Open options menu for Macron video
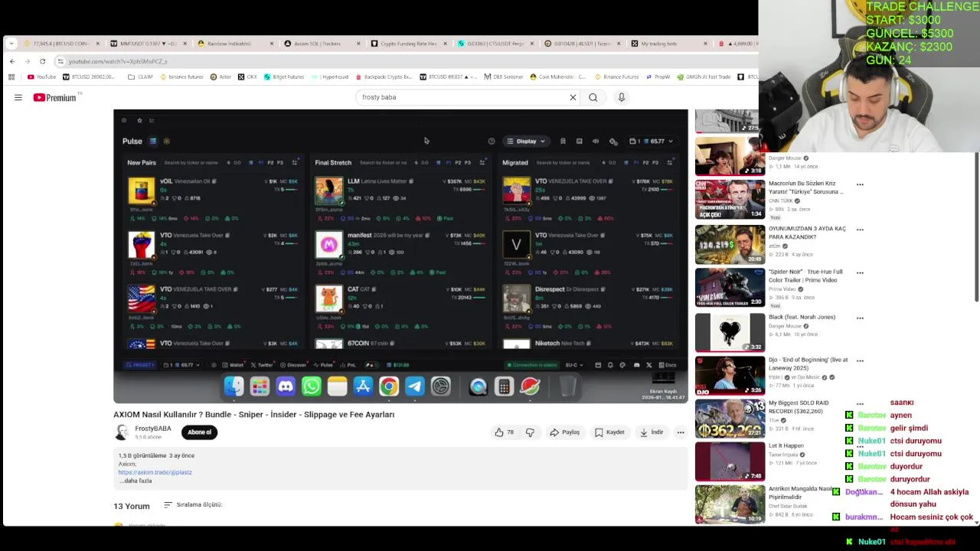 (860, 184)
